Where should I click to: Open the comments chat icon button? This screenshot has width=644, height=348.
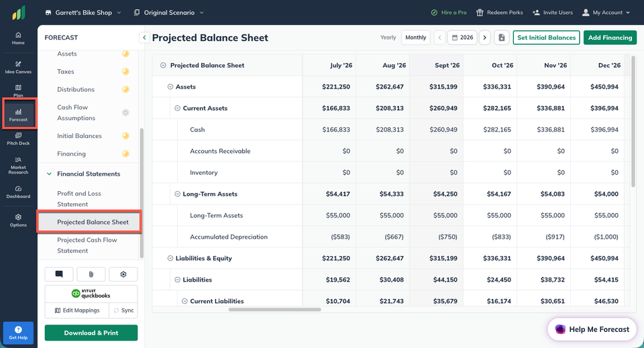tap(59, 274)
